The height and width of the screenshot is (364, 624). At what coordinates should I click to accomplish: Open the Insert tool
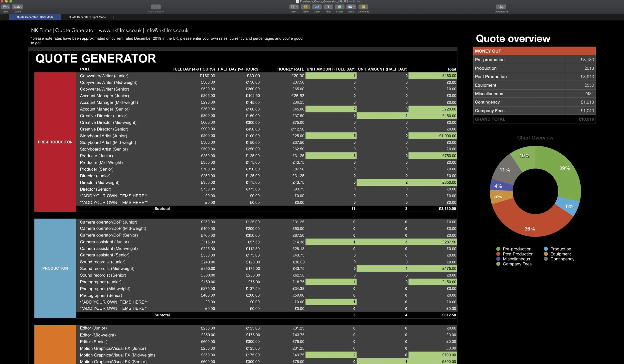(x=293, y=7)
